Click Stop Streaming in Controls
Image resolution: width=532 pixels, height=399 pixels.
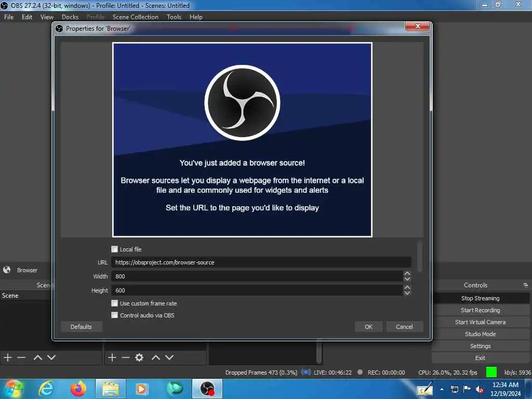coord(481,298)
